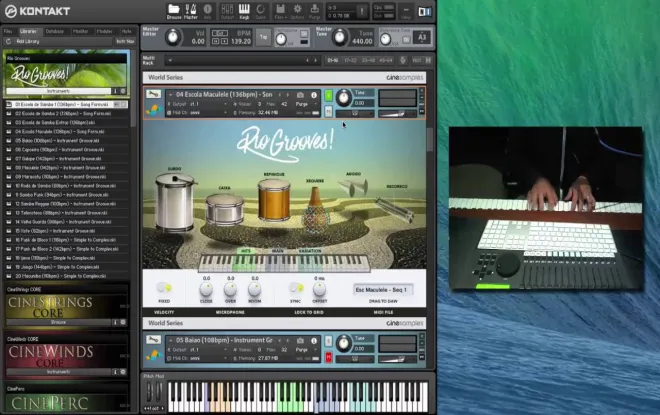Screen dimensions: 660x415
Task: Mute the 04 Escola Maculele instrument
Action: [329, 111]
